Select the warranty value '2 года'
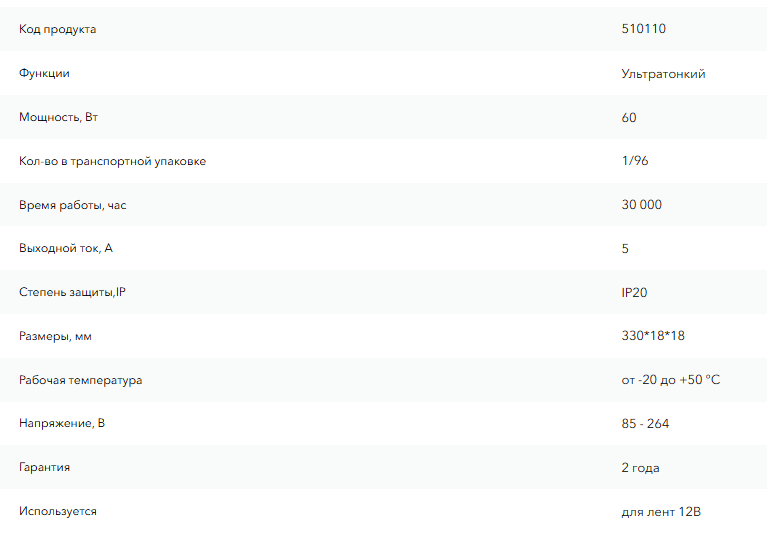767x547 pixels. [x=640, y=468]
